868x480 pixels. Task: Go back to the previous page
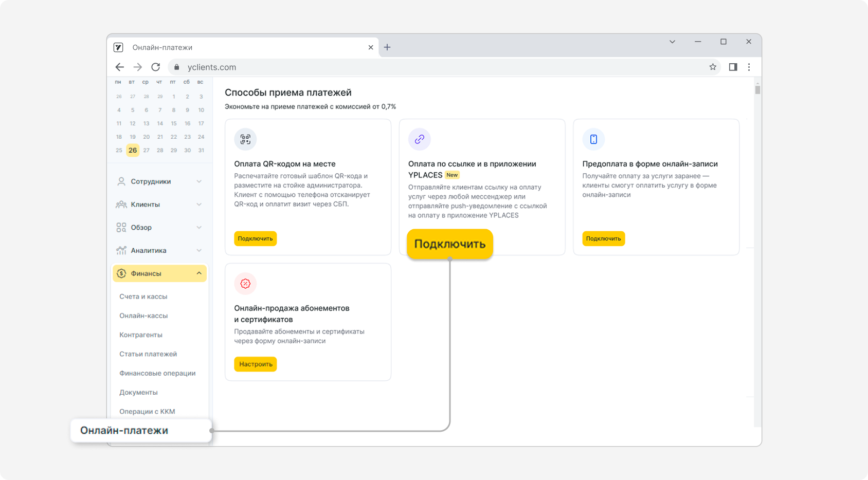(120, 67)
